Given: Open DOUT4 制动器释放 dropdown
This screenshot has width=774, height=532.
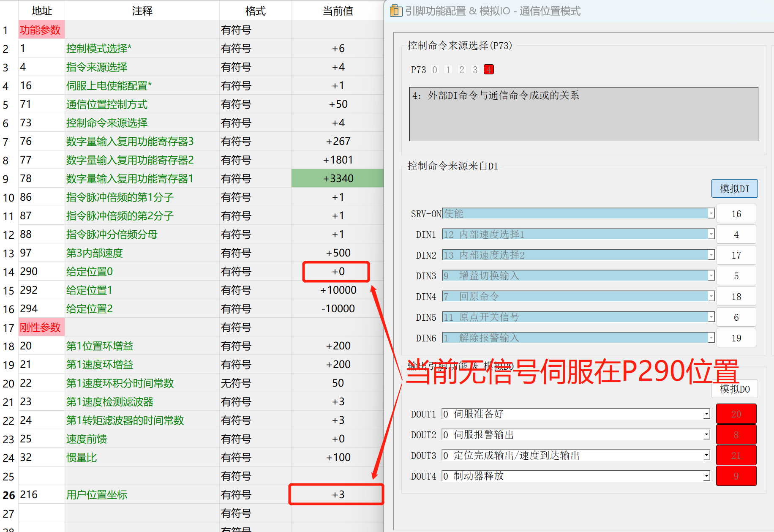Looking at the screenshot, I should 706,476.
